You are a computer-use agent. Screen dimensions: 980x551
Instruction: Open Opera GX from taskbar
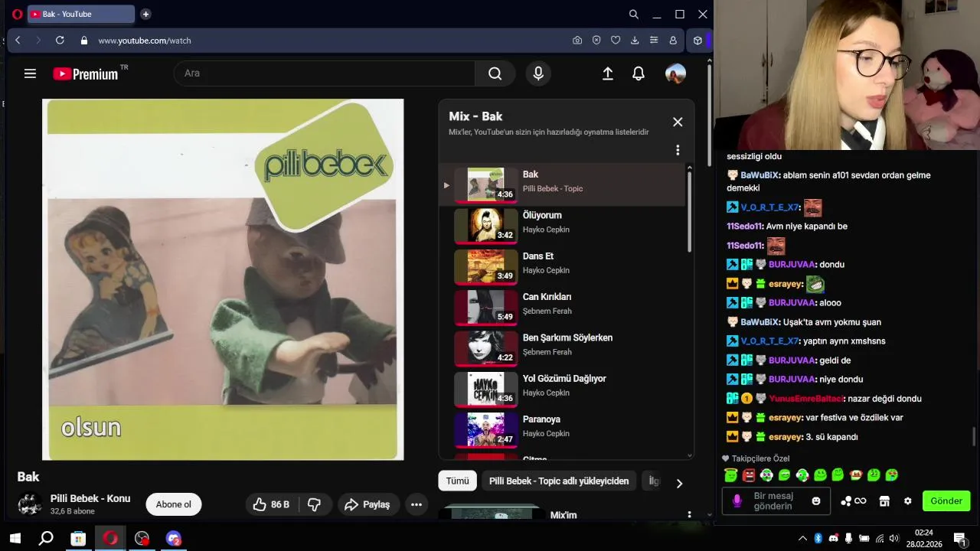(x=110, y=539)
